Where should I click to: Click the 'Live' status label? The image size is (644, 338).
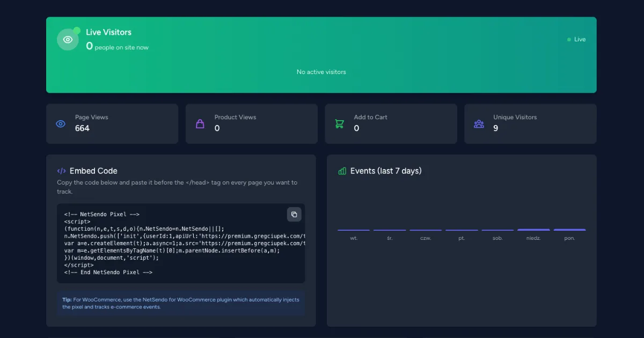click(x=580, y=40)
